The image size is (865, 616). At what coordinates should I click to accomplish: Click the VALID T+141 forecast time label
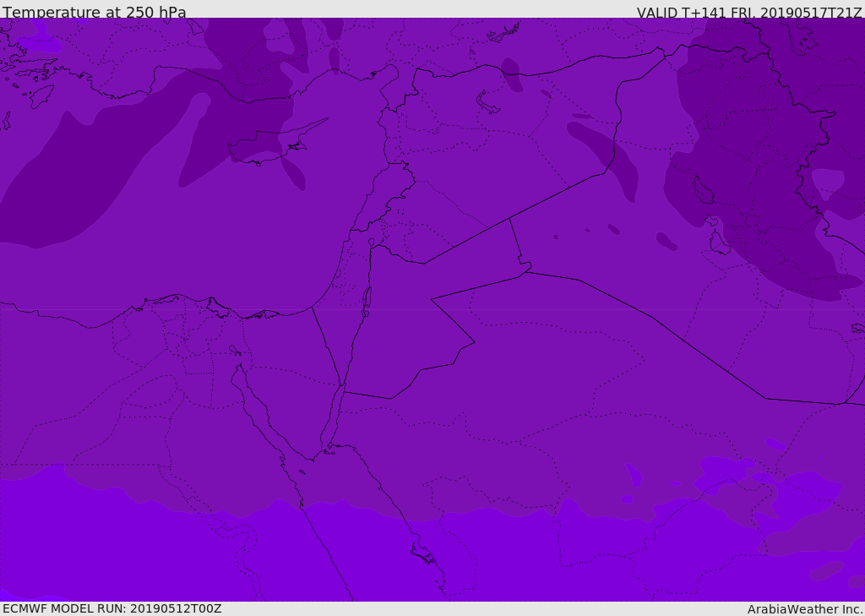pyautogui.click(x=748, y=13)
